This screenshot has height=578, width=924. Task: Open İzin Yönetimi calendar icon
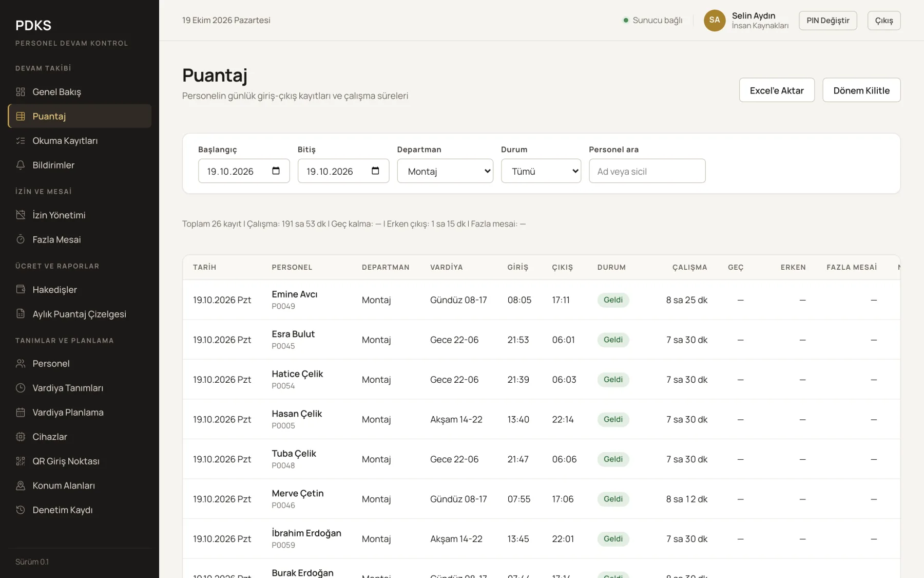tap(21, 215)
